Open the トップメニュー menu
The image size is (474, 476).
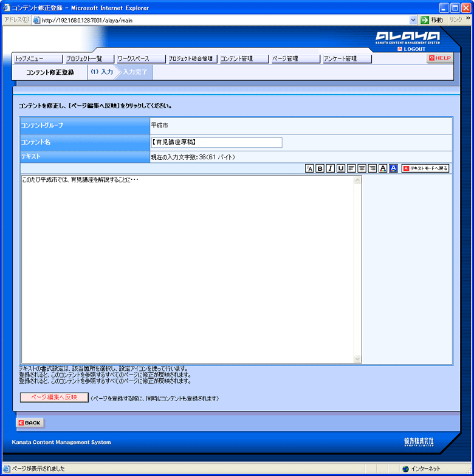tap(38, 58)
